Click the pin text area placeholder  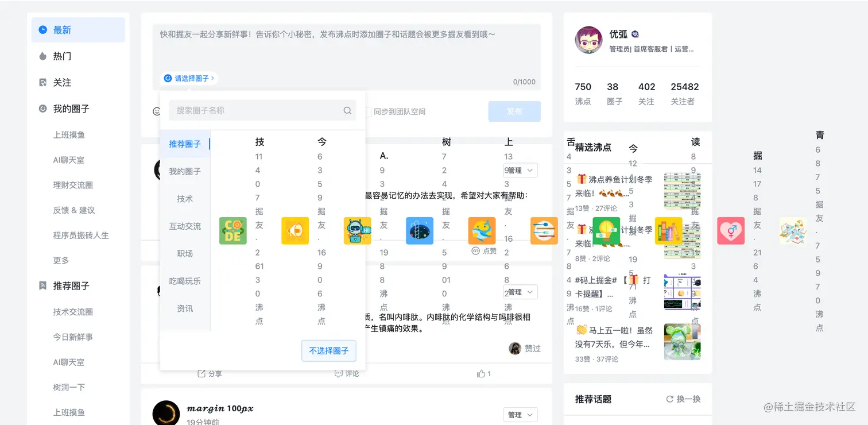click(328, 34)
